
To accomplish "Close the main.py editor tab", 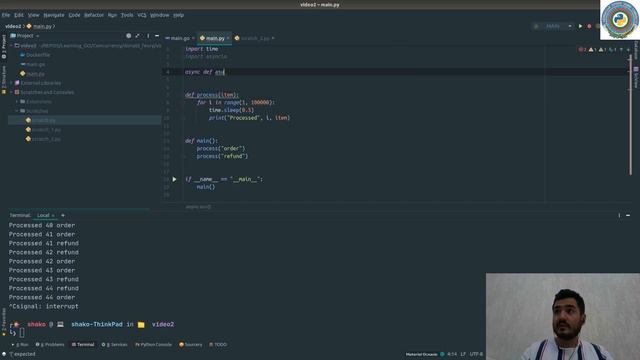I will click(x=228, y=38).
